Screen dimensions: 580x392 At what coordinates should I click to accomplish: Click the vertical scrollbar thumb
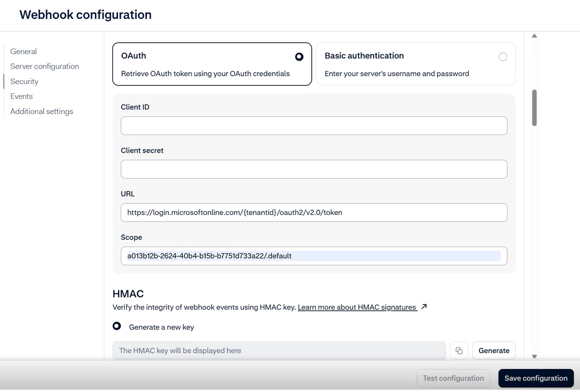[x=534, y=108]
